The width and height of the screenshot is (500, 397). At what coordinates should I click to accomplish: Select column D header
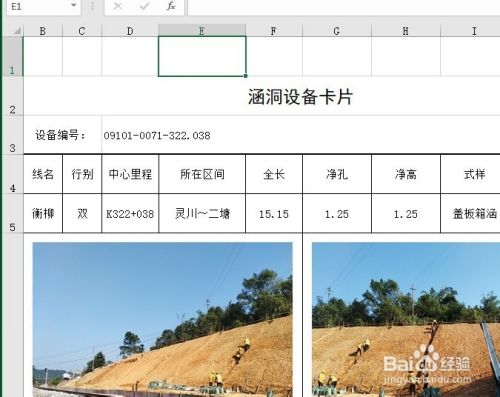pos(130,31)
